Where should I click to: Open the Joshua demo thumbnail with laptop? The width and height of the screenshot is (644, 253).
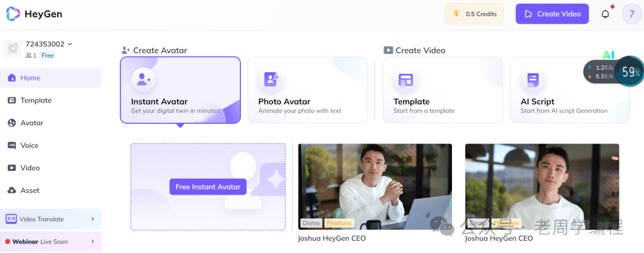pyautogui.click(x=375, y=186)
